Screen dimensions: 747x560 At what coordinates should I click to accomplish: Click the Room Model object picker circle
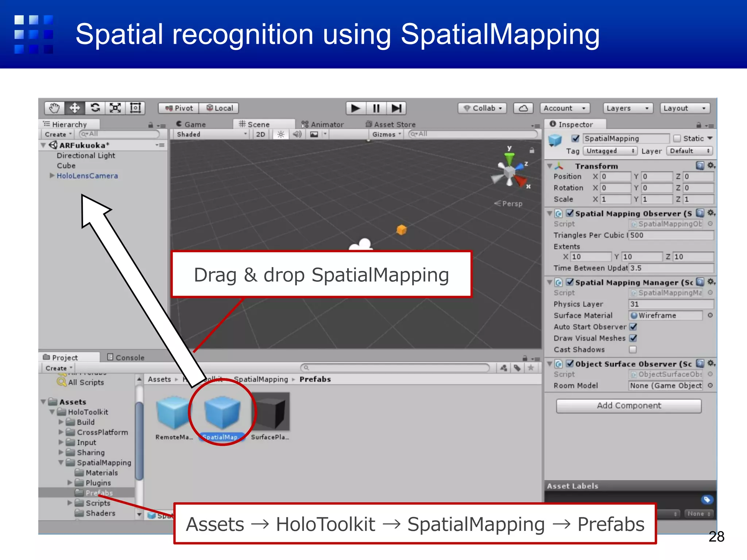coord(710,385)
